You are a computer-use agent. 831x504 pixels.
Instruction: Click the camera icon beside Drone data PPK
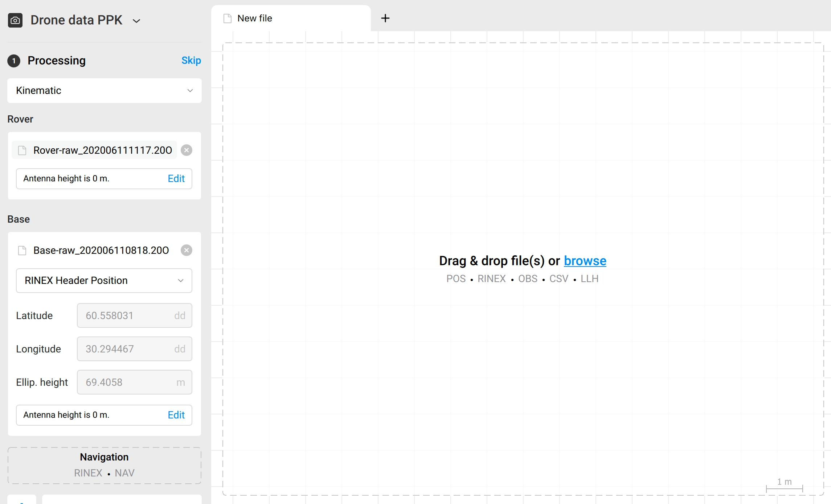click(15, 20)
